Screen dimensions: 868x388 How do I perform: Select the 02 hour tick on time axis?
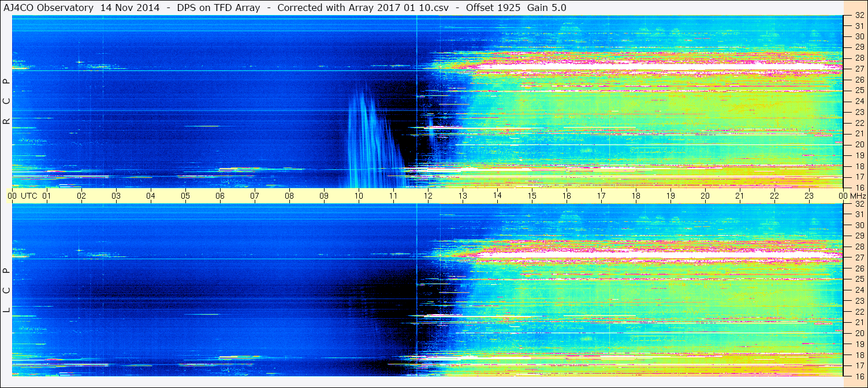click(x=81, y=196)
